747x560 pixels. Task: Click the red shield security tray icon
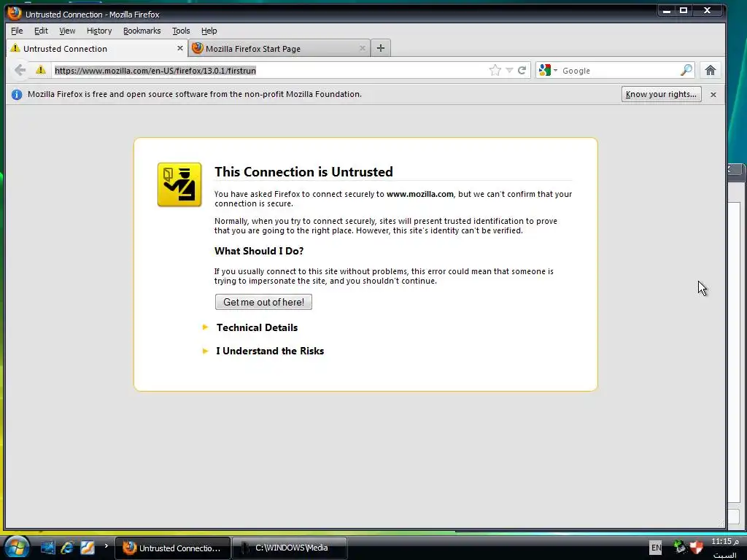[x=697, y=547]
